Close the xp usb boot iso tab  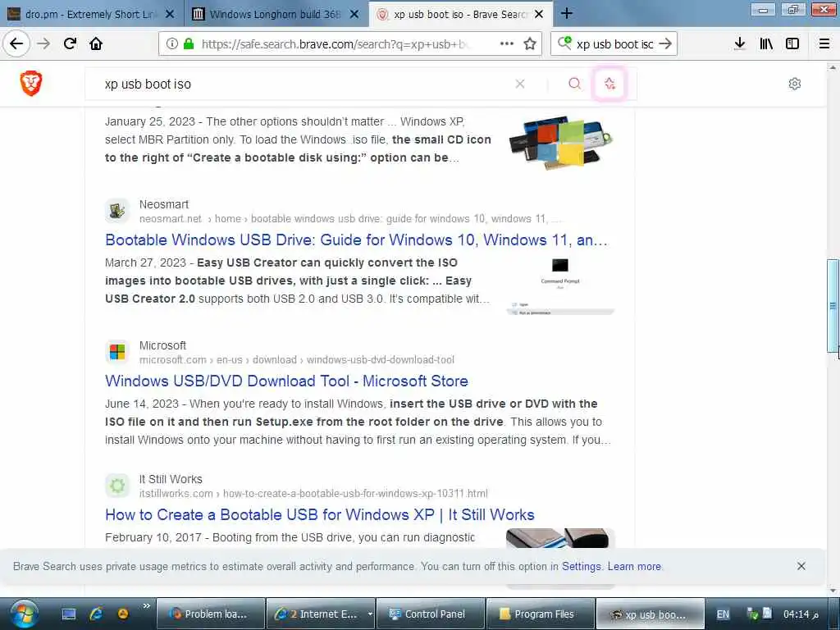540,14
